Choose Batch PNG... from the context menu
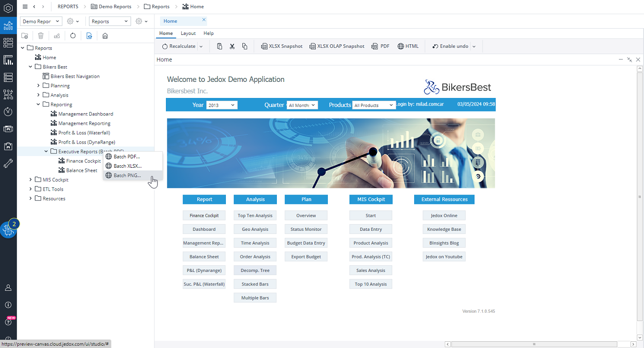The image size is (644, 348). coord(127,175)
